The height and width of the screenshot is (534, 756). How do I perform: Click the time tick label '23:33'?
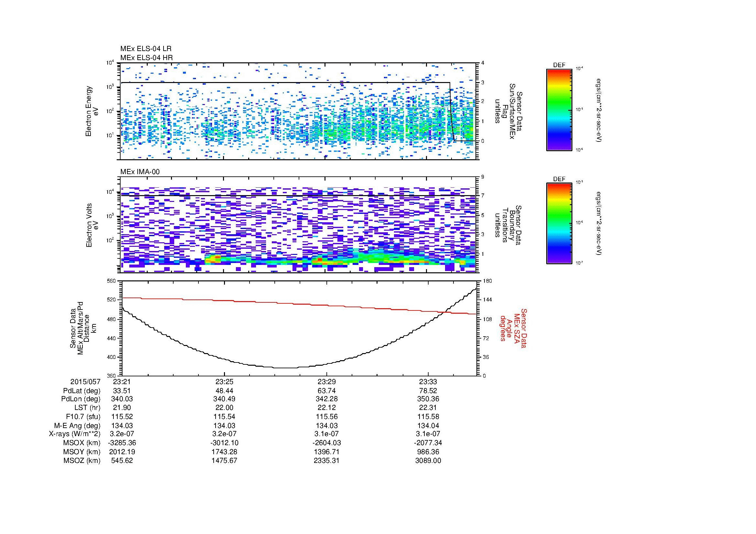click(x=428, y=382)
